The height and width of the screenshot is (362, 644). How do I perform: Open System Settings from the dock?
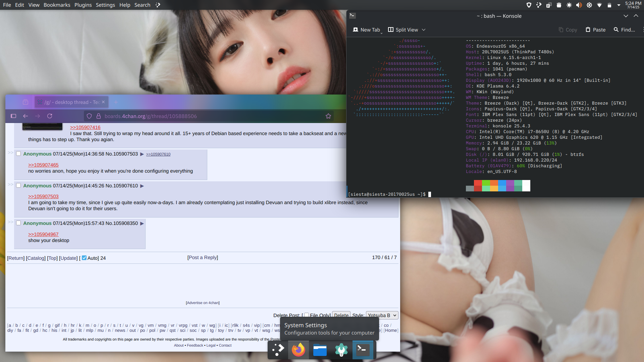click(x=341, y=350)
